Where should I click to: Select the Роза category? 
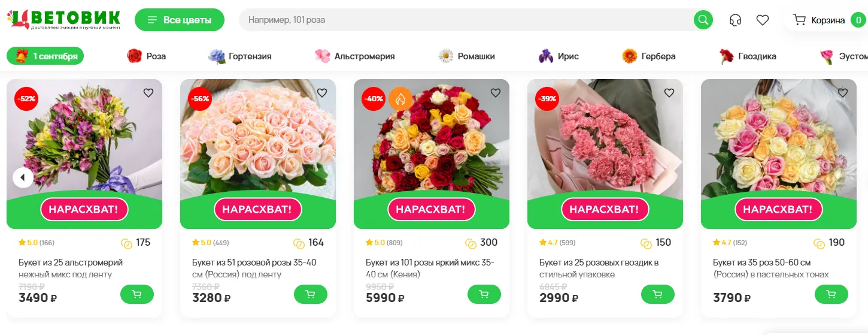[x=147, y=56]
